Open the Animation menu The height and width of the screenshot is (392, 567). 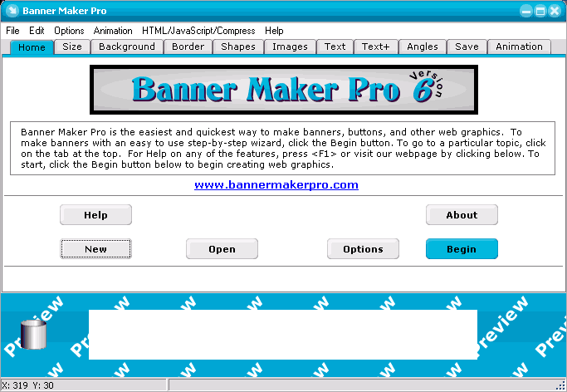pyautogui.click(x=113, y=31)
